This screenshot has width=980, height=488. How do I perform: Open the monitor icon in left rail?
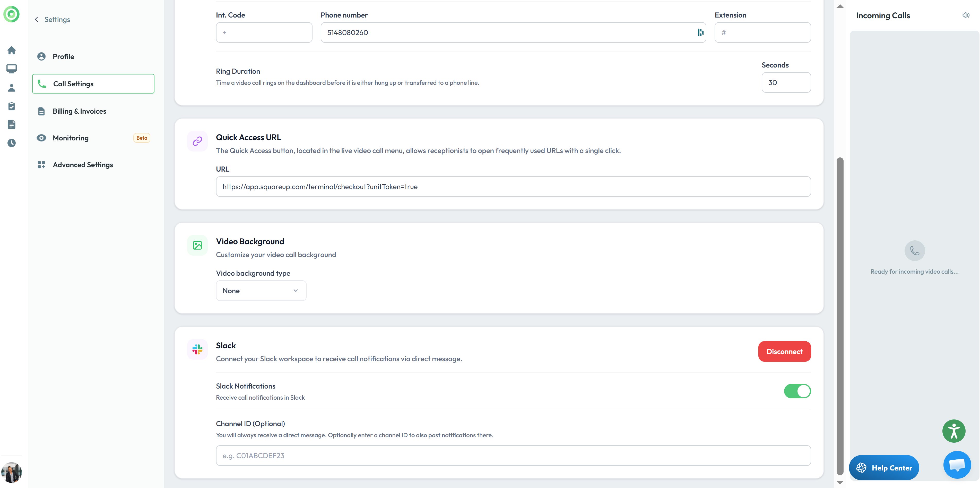click(x=11, y=69)
